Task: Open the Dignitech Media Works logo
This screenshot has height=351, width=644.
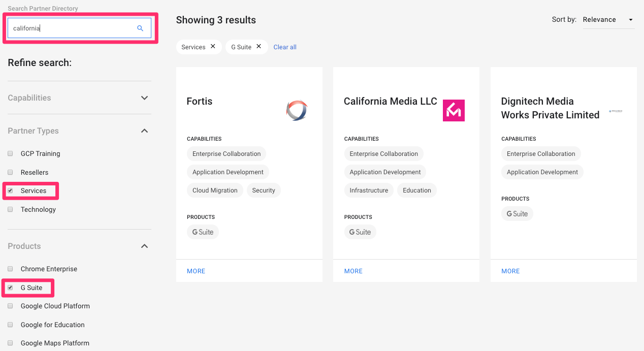Action: tap(616, 111)
